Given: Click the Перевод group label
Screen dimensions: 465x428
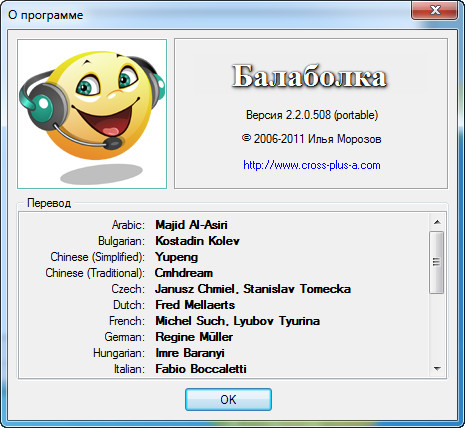Looking at the screenshot, I should (49, 203).
